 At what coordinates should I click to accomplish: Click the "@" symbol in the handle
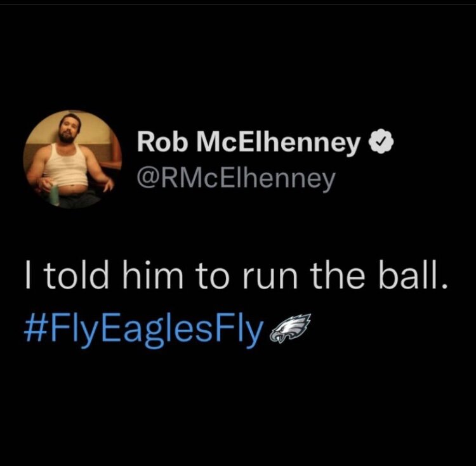pos(147,179)
